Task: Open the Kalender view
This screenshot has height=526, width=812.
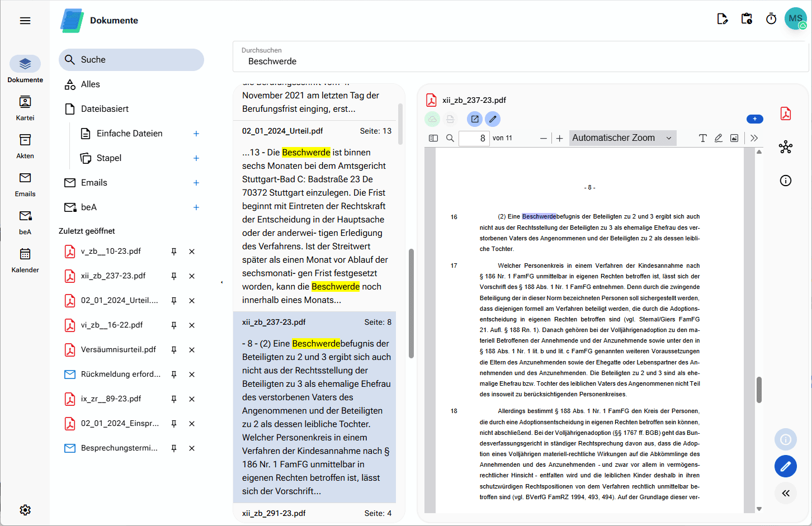Action: (25, 260)
